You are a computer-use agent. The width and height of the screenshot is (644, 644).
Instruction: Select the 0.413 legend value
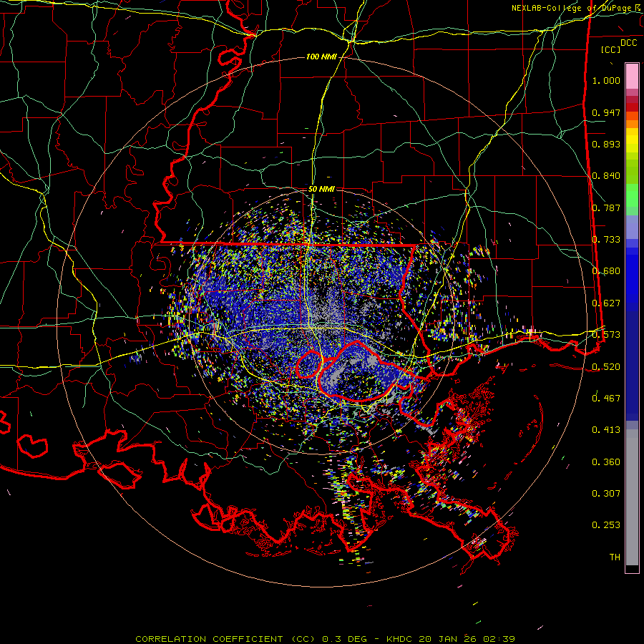606,429
